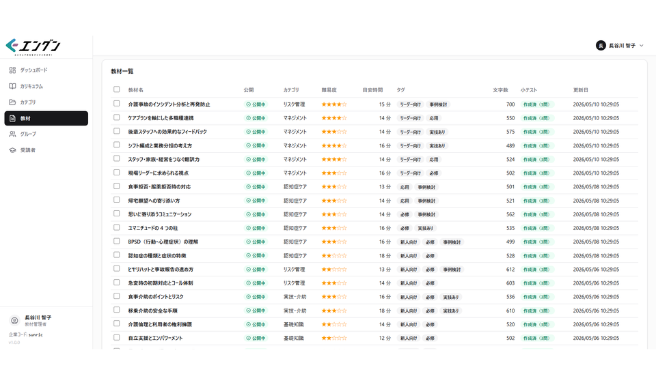Click quiz status badge in 移乗介助 row

[x=537, y=311]
